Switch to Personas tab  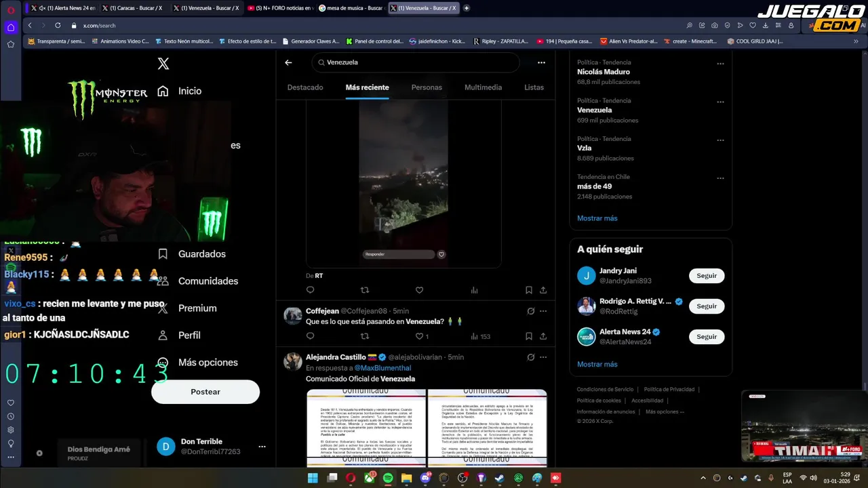point(427,87)
